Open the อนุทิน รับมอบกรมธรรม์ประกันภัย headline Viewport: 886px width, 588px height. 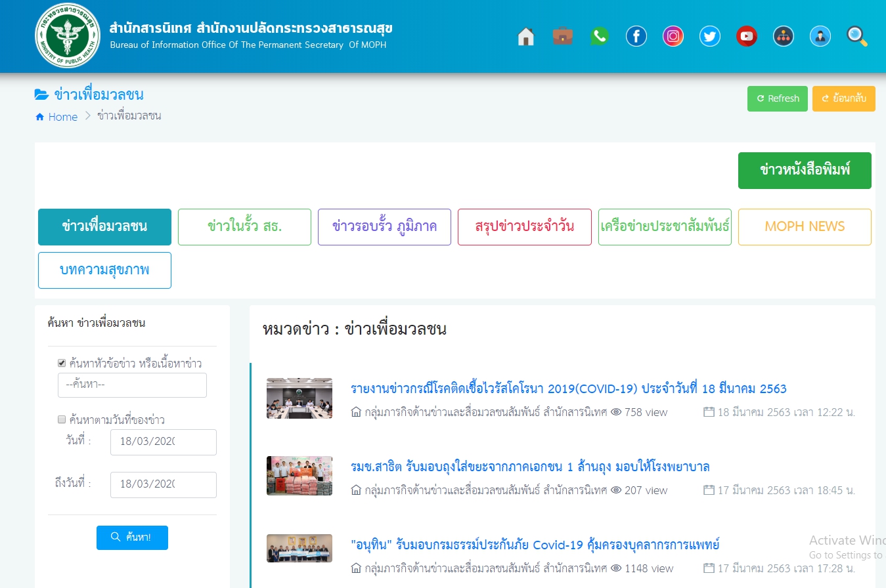pos(535,545)
